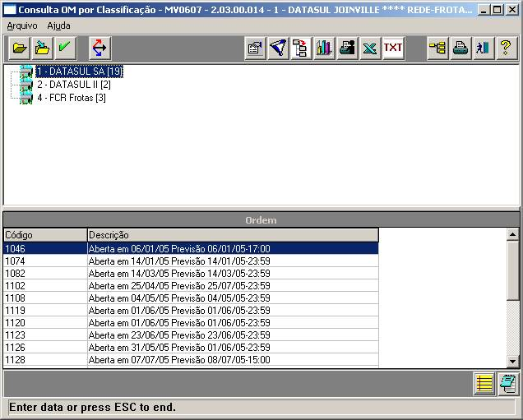523x420 pixels.
Task: Open the Arquivo menu
Action: [x=22, y=25]
